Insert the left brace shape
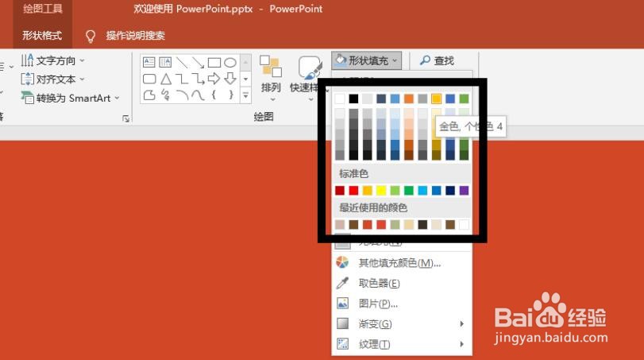Image resolution: width=644 pixels, height=360 pixels. (214, 95)
